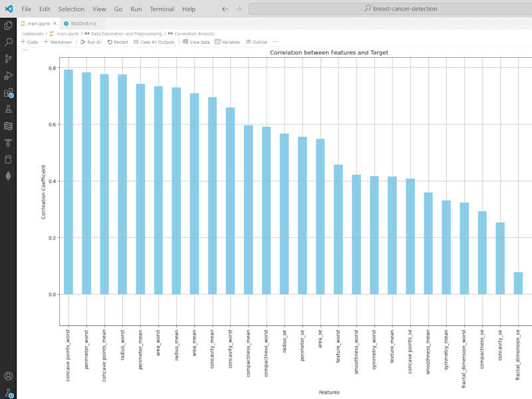
Task: Expand notebook toolbar more actions ellipsis
Action: (275, 42)
